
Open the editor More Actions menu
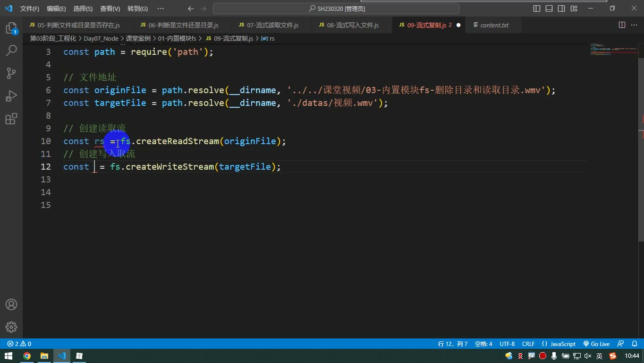click(635, 25)
